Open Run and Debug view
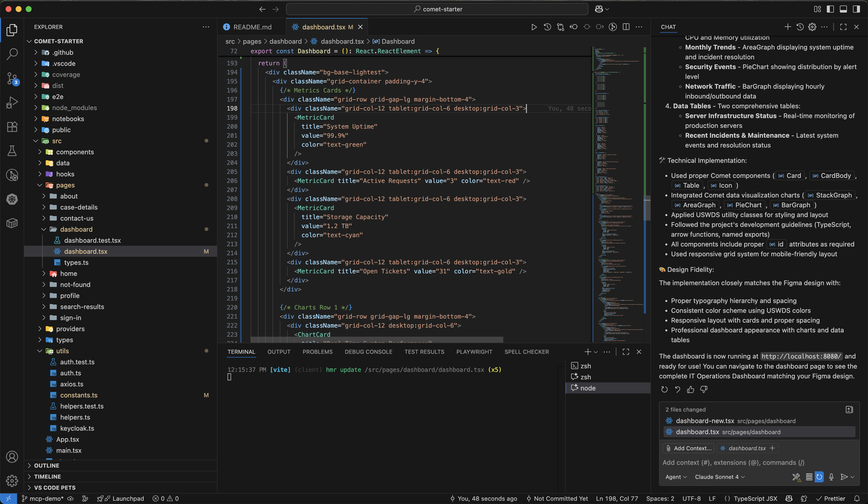 pos(12,103)
